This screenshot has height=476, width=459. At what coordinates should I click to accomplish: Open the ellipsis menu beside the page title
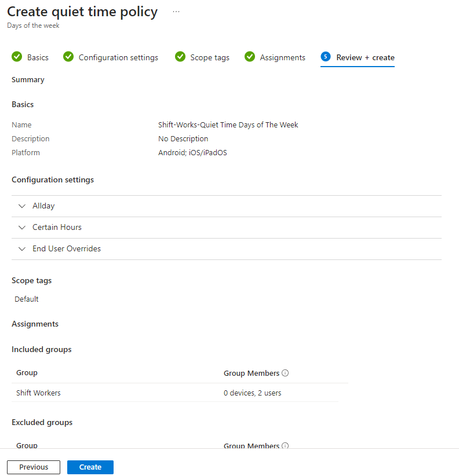[176, 12]
